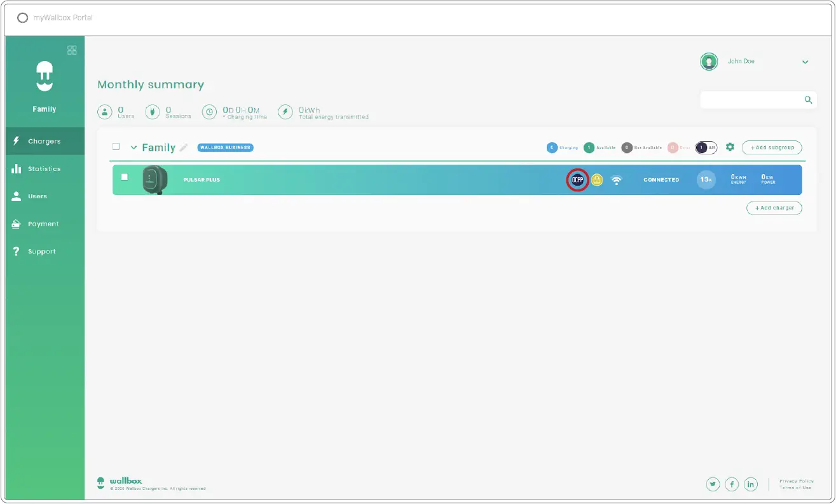Click the Pulsar Plus charger name
The height and width of the screenshot is (504, 836).
[202, 180]
